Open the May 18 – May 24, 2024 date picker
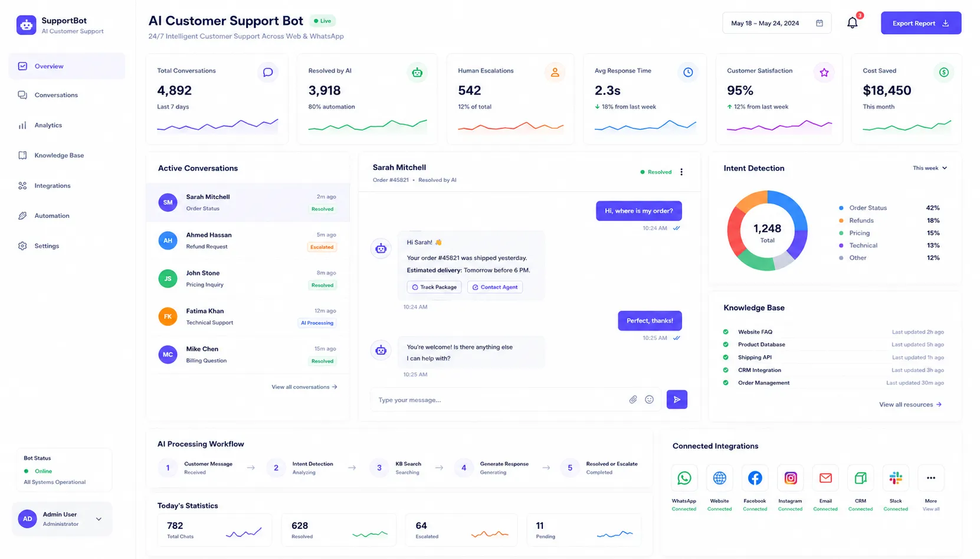This screenshot has width=980, height=559. [x=776, y=23]
